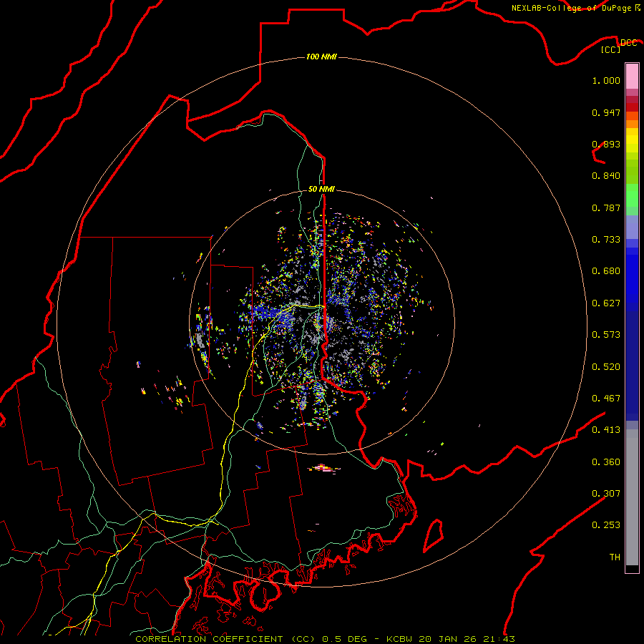Click the pink echo south of 50 NMI ring

[324, 468]
